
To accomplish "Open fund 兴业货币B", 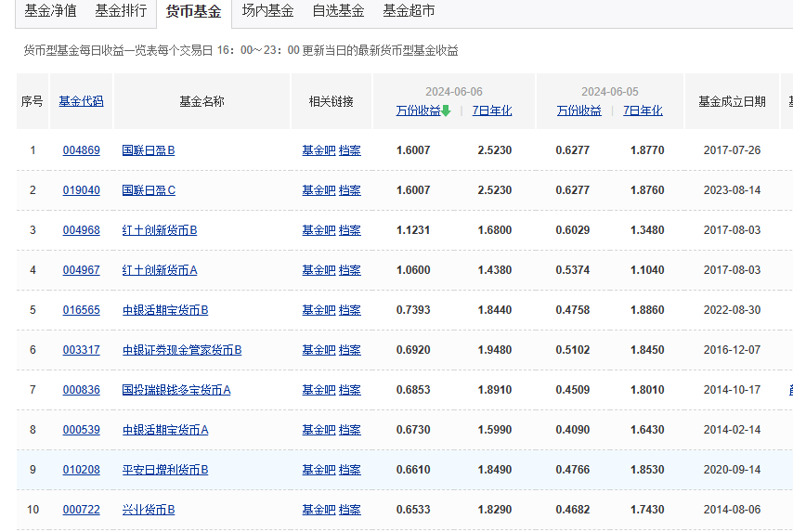I will click(149, 510).
